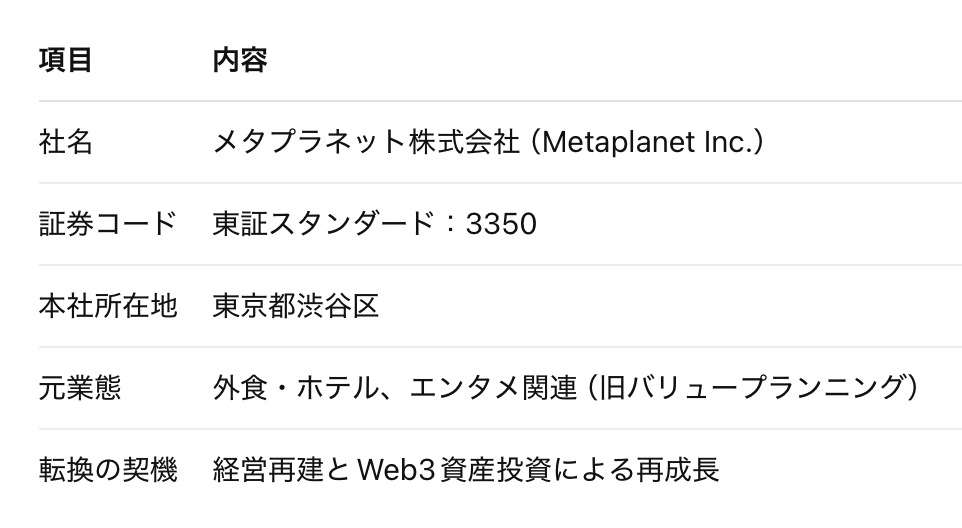Select the 証券コード row label
The image size is (962, 528).
point(107,224)
